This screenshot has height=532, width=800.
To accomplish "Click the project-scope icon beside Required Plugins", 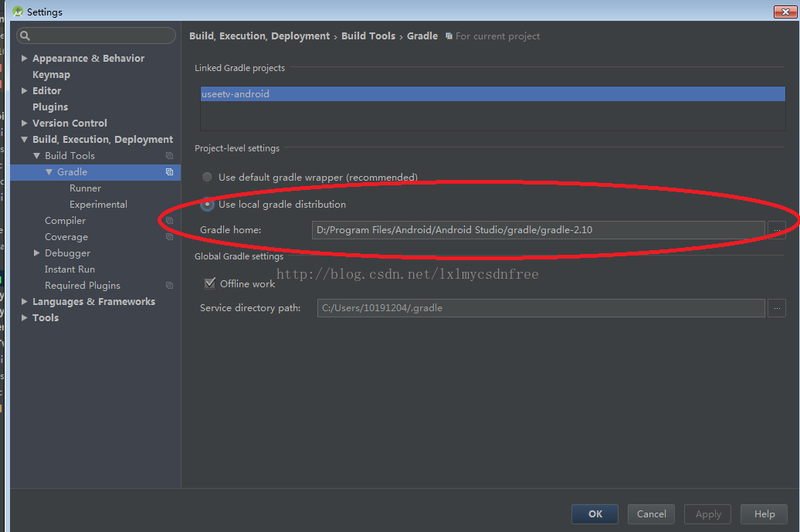I will point(169,286).
